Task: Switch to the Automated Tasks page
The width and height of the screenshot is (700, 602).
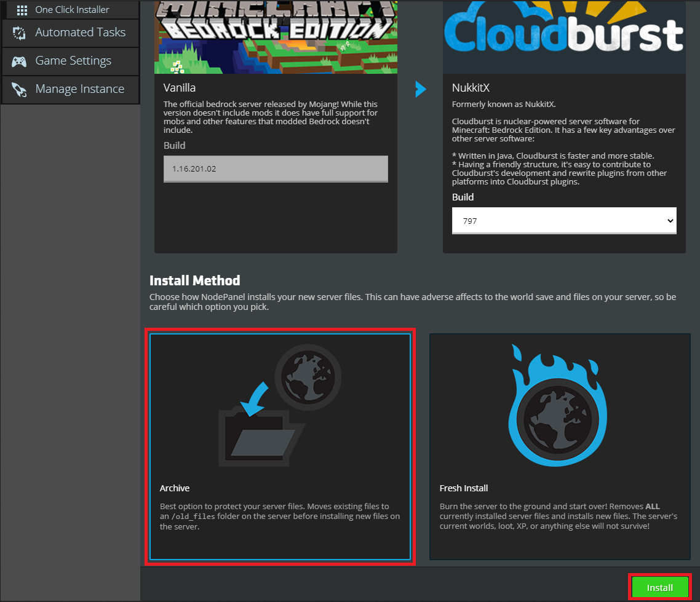Action: [69, 32]
